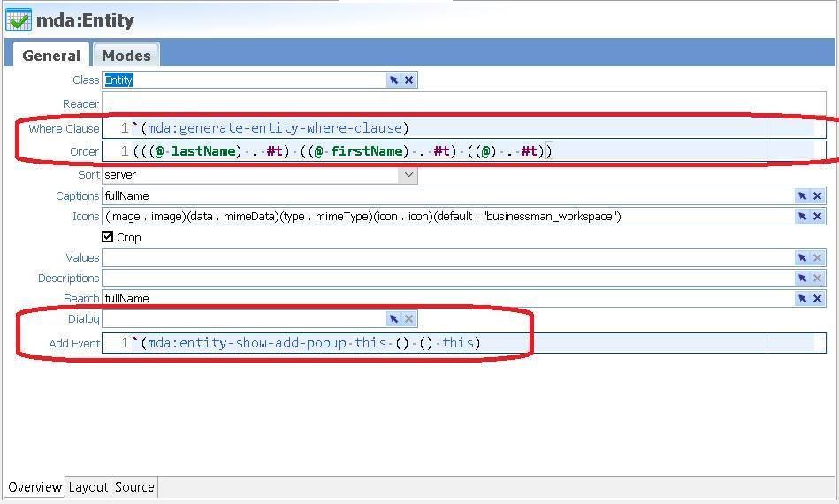Switch to the Modes tab

point(126,55)
